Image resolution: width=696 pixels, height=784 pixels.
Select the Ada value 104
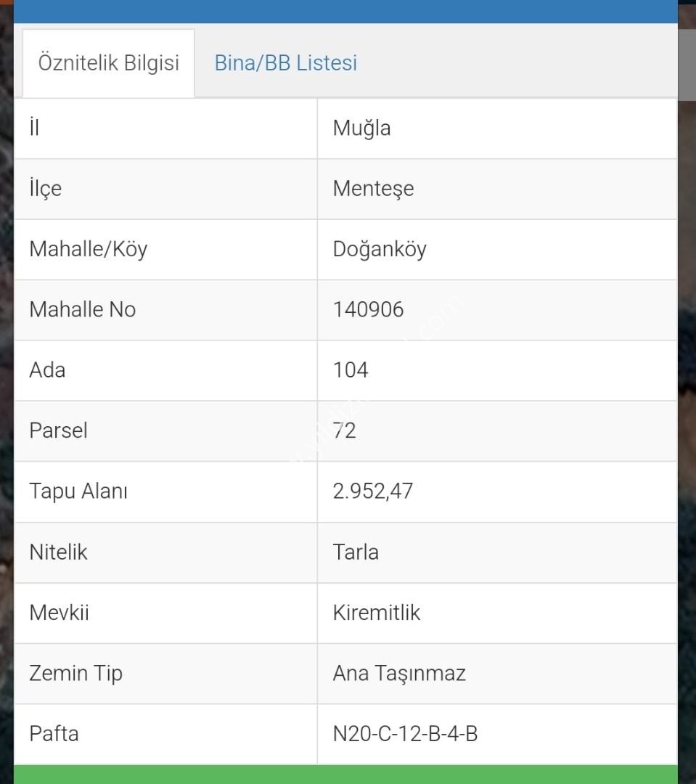[x=351, y=370]
